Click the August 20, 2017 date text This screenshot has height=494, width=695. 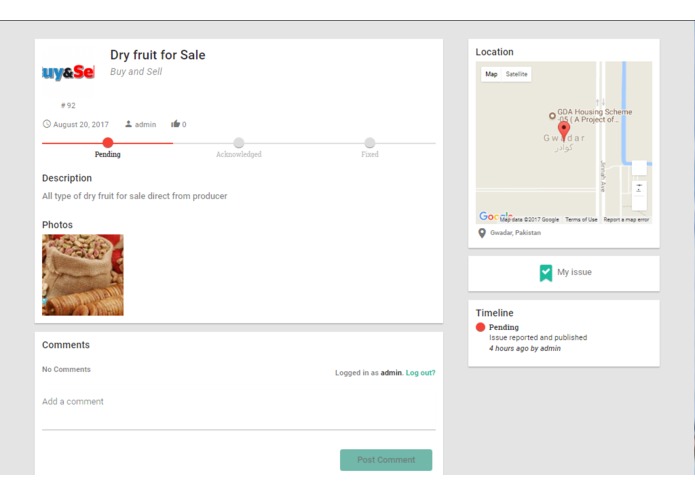click(81, 124)
